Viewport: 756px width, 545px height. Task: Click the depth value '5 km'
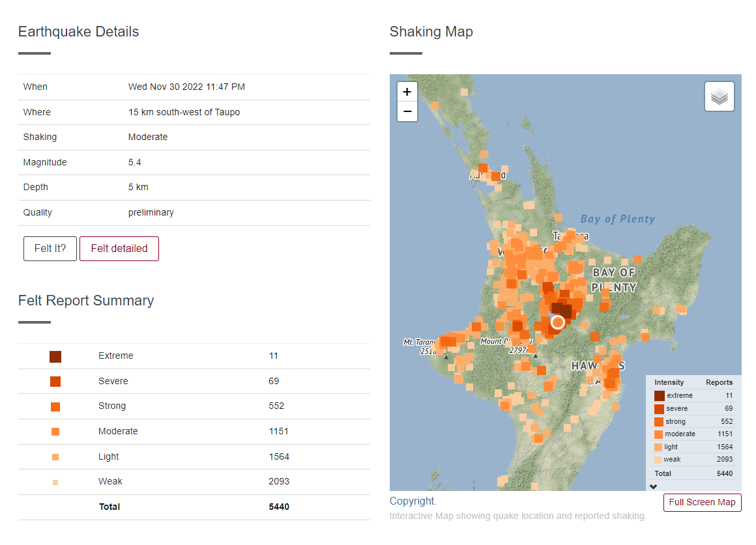pos(138,187)
